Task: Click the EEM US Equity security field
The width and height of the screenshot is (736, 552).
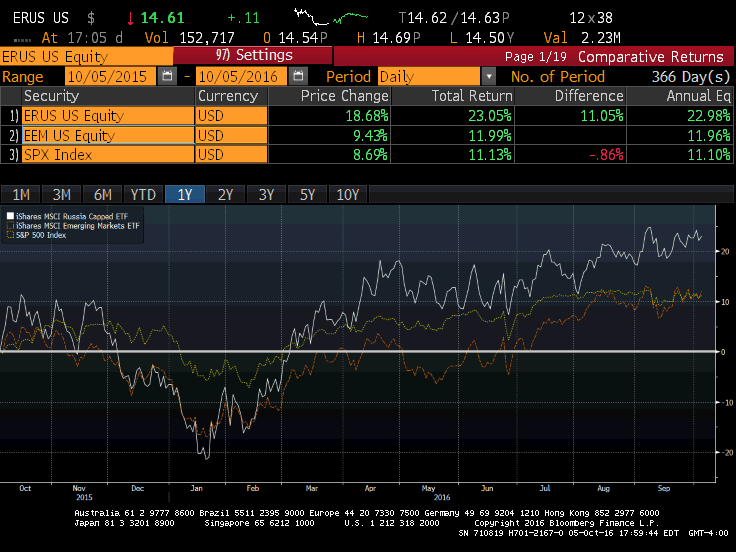Action: tap(108, 135)
